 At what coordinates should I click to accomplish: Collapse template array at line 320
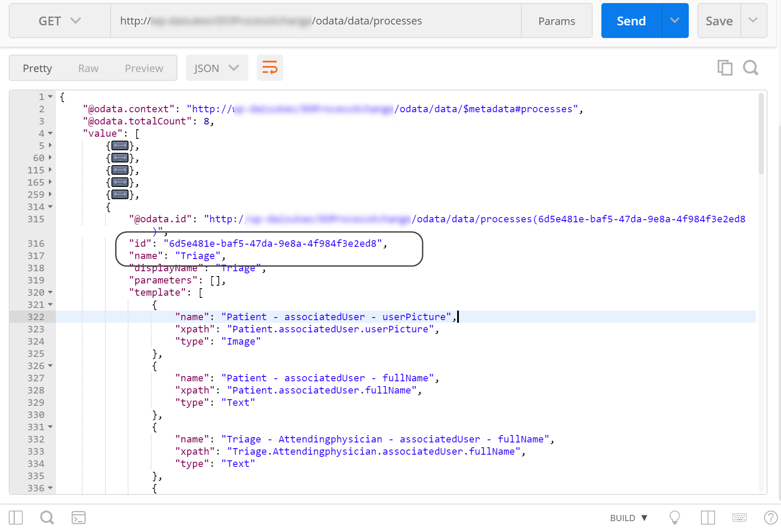[x=50, y=292]
